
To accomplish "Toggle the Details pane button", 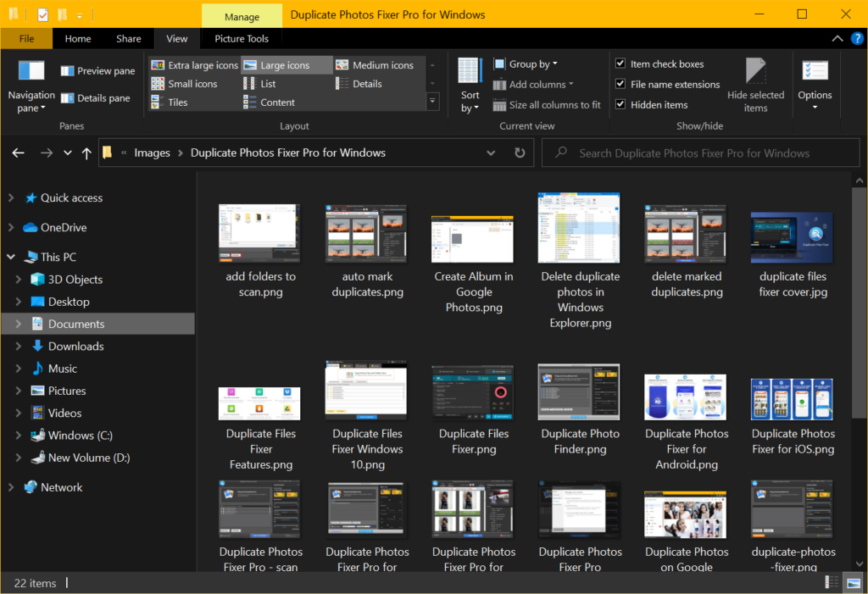I will pos(96,98).
